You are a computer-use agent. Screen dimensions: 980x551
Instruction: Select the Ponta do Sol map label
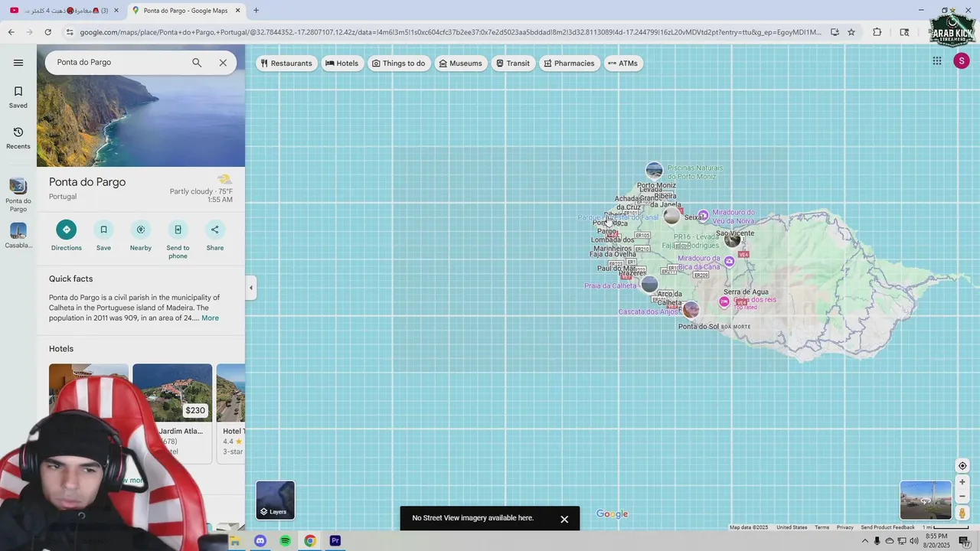pyautogui.click(x=698, y=327)
